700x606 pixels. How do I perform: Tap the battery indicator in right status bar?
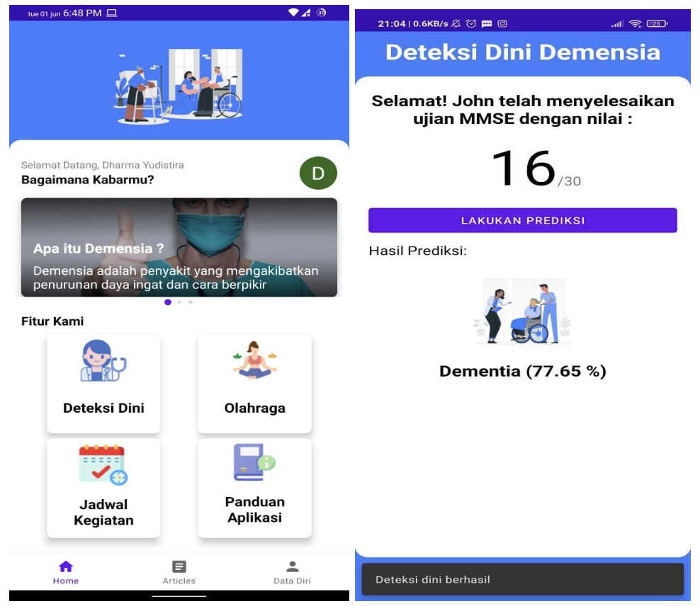click(657, 23)
